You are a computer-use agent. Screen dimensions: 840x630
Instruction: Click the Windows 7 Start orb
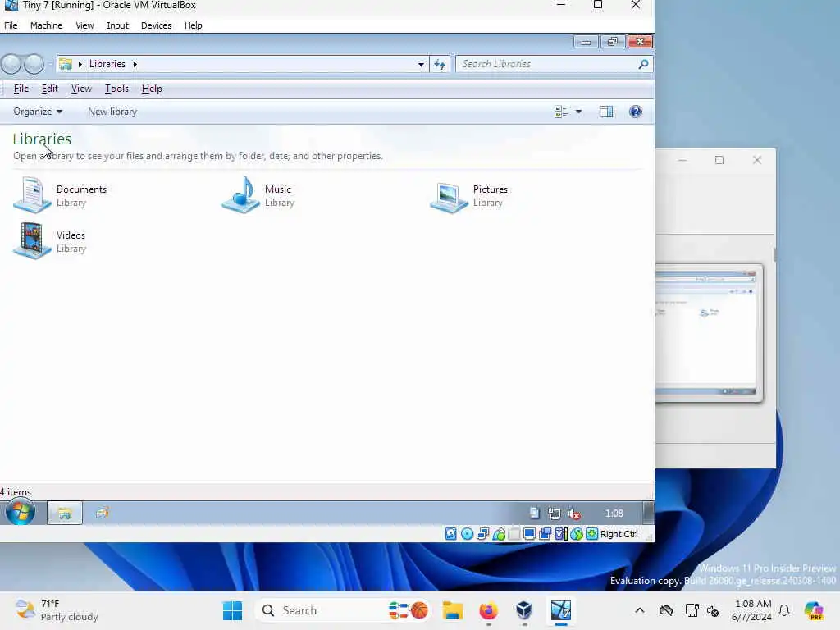click(21, 513)
